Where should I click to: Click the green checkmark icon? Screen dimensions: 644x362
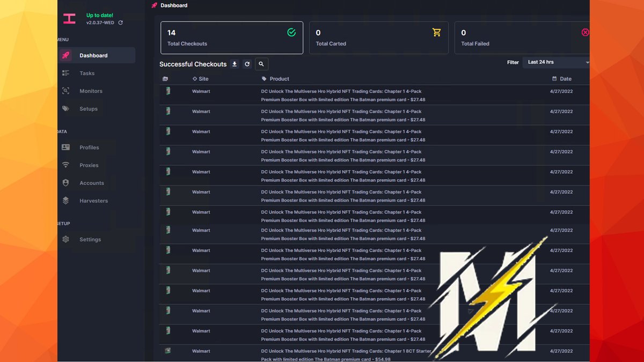click(x=291, y=33)
